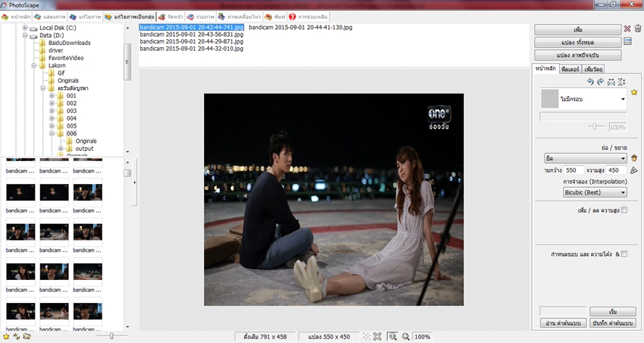This screenshot has width=644, height=343.
Task: Click the acorn icon beside the resize mode dropdown
Action: [634, 158]
